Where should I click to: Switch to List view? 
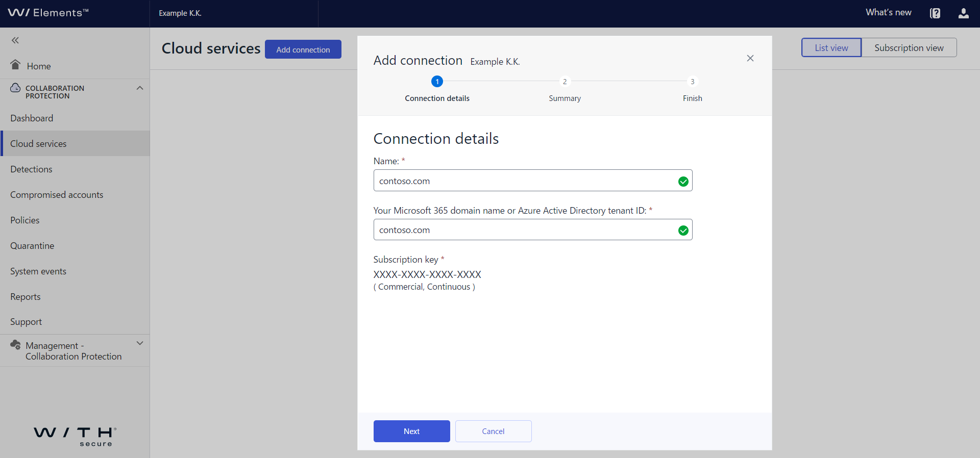pos(831,47)
